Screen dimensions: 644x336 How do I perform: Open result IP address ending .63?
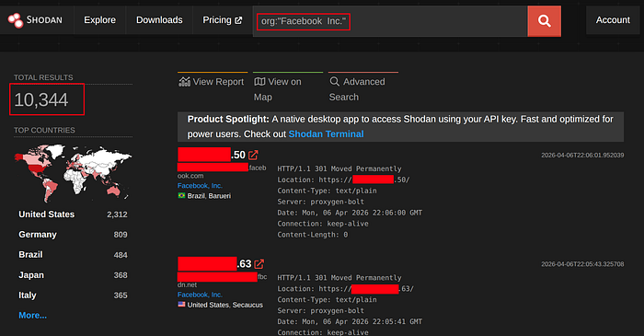click(214, 263)
